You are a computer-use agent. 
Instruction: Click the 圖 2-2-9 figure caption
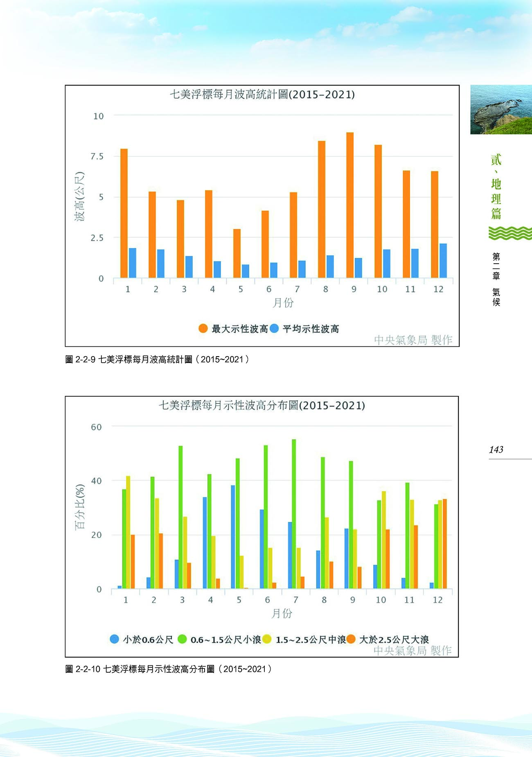[x=157, y=359]
